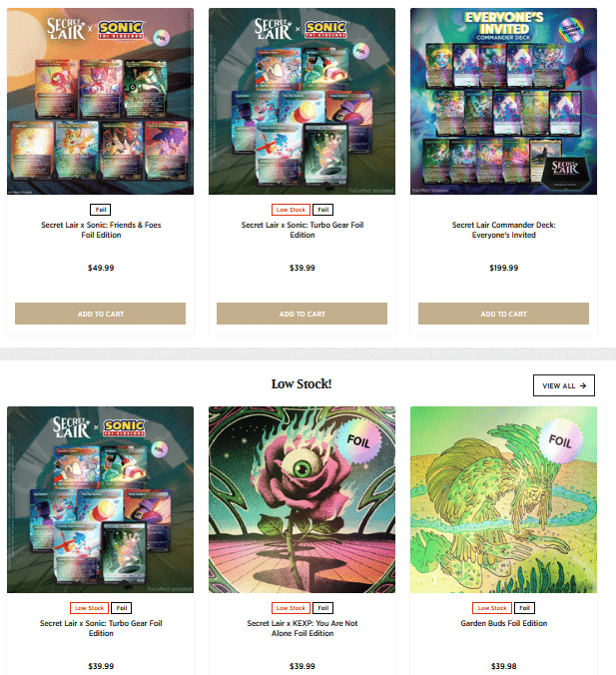Open Secret Lair Commander Deck: Everyone's Invited link
The image size is (616, 675).
click(503, 230)
